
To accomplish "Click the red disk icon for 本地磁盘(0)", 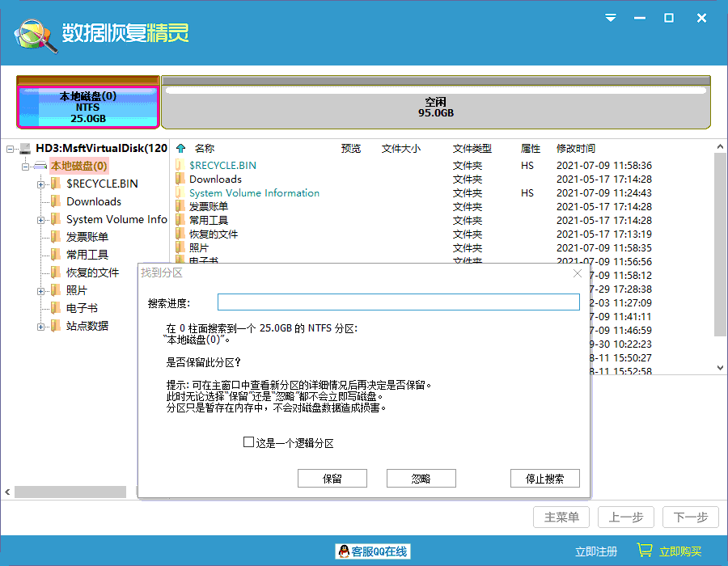I will tap(39, 166).
